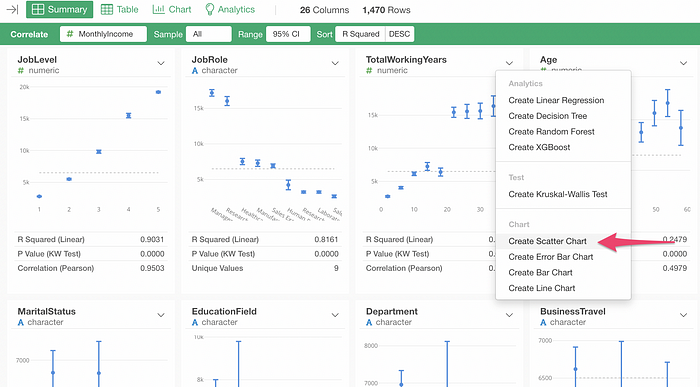Open the Sample dropdown set to All
Viewport: 700px width, 387px height.
point(209,34)
